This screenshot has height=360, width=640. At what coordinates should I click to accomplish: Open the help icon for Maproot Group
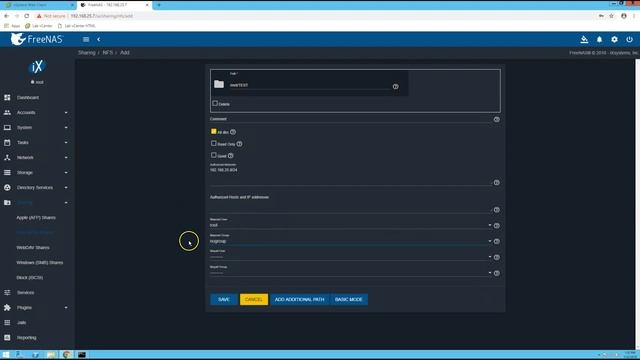tap(496, 241)
